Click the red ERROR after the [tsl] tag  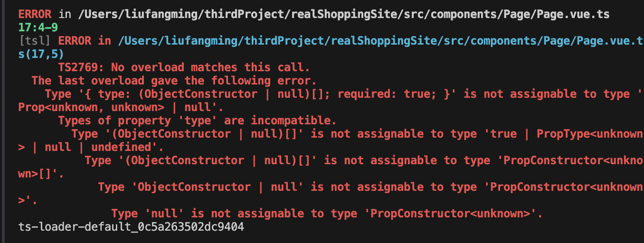[75, 41]
